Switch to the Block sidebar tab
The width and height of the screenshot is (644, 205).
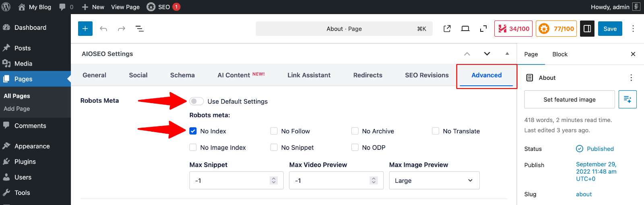(559, 54)
